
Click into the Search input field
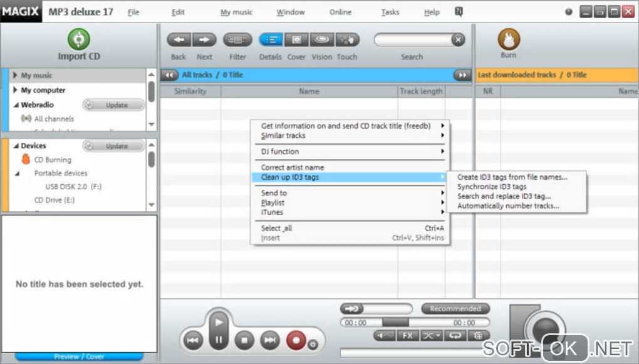coord(412,40)
